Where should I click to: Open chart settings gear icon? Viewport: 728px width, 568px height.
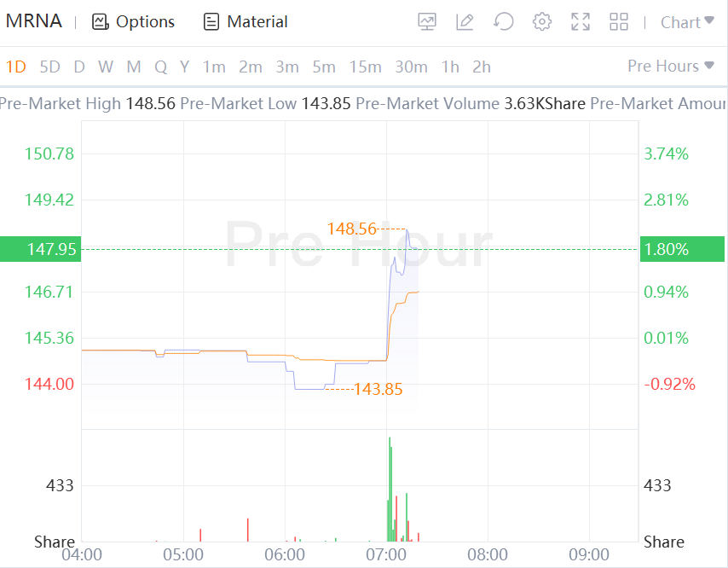pos(542,22)
